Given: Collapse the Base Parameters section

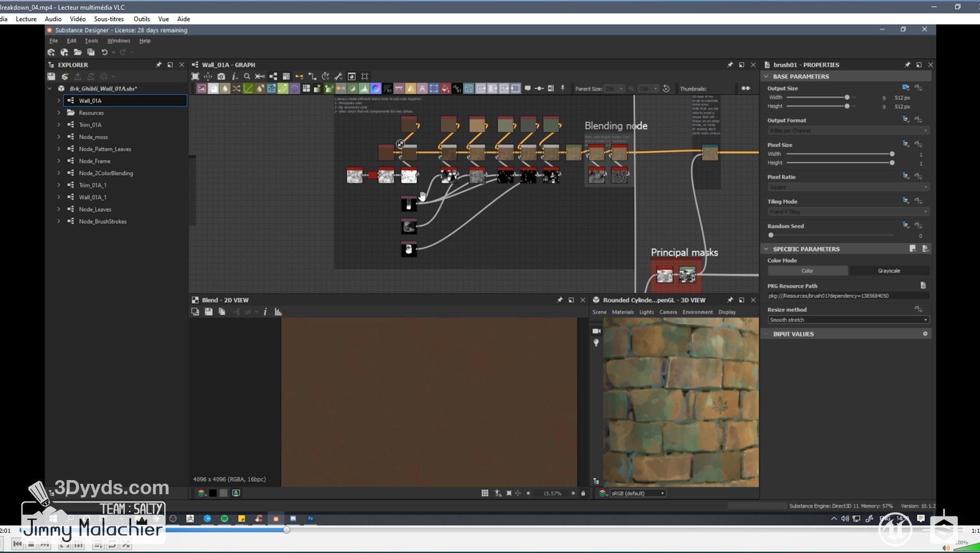Looking at the screenshot, I should coord(767,77).
